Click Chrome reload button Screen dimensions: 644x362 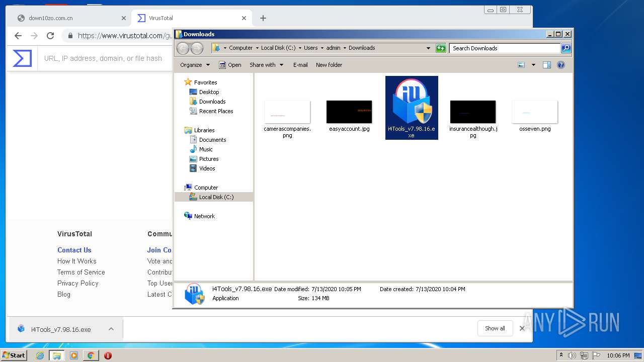[x=50, y=36]
